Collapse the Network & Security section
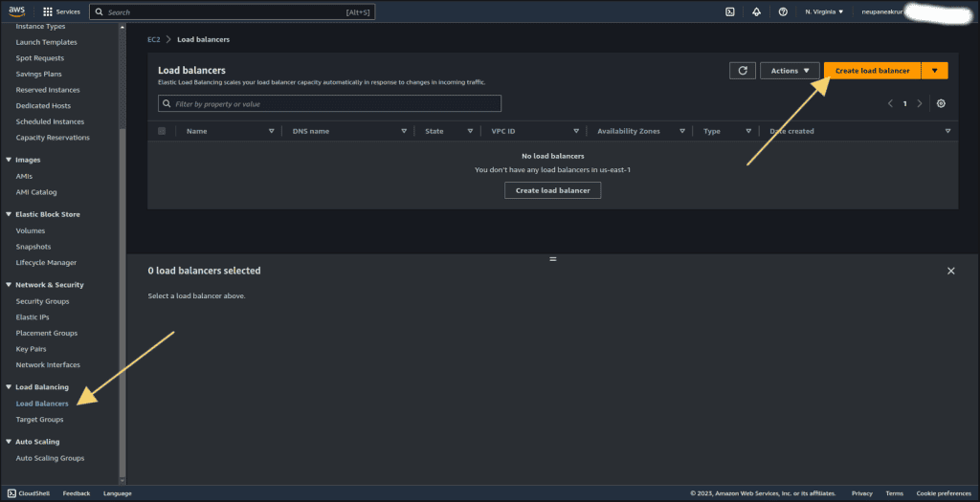This screenshot has height=502, width=980. 9,285
